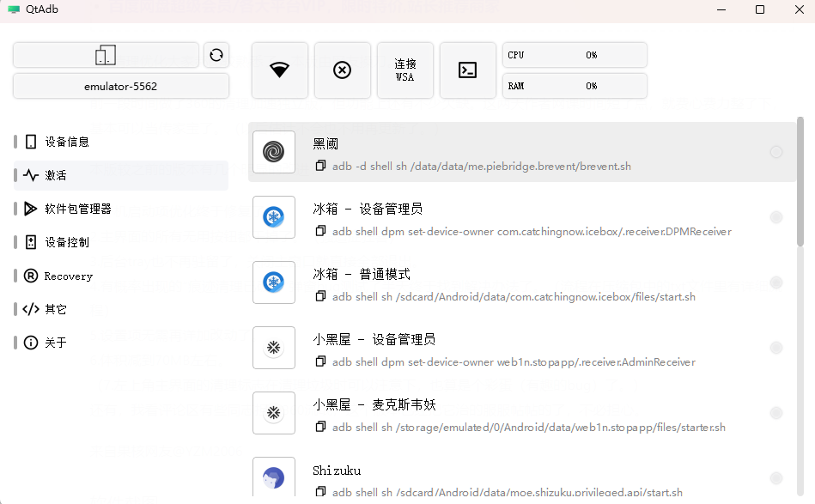Image resolution: width=815 pixels, height=504 pixels.
Task: Copy the 小黑屋 starter.sh command
Action: 320,427
